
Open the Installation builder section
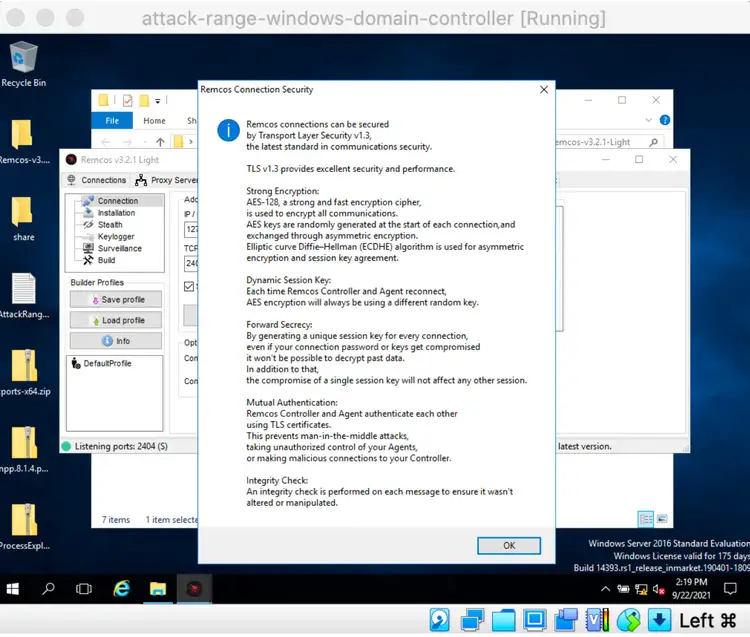[116, 213]
